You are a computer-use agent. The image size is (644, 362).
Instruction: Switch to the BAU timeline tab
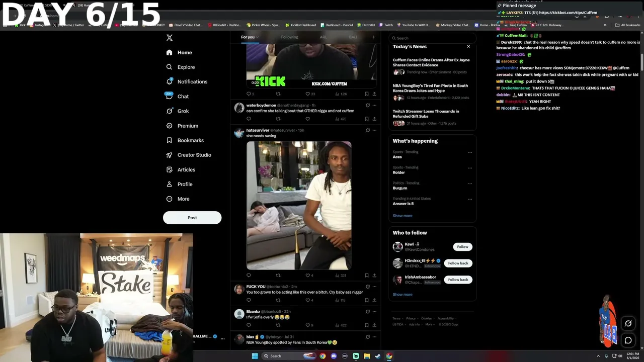coord(353,37)
